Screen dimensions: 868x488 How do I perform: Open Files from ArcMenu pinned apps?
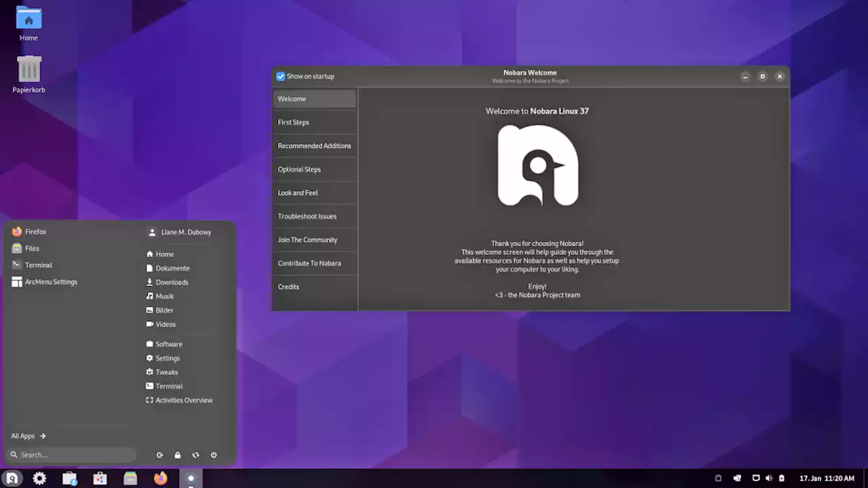[26, 249]
